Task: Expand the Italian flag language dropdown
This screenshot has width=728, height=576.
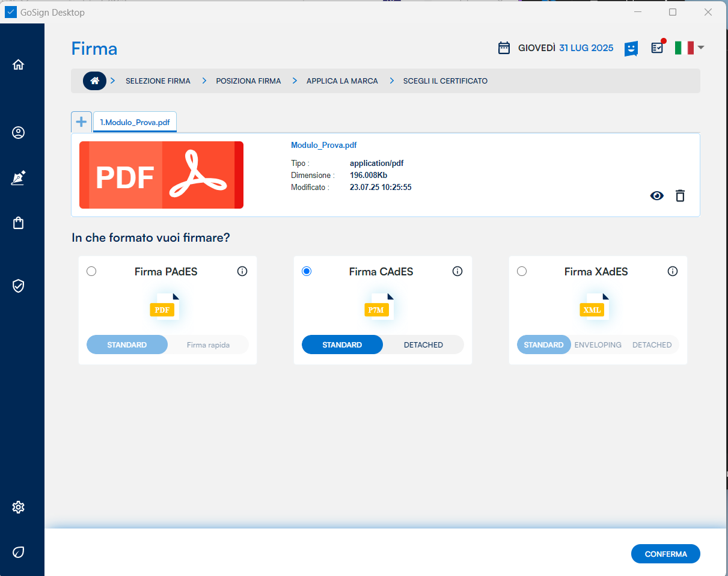Action: 689,48
